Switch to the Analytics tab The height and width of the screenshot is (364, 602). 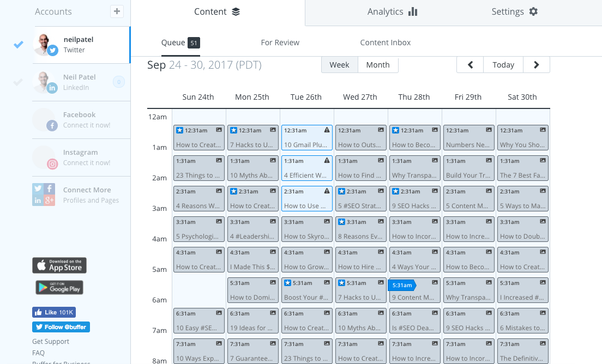pos(392,12)
